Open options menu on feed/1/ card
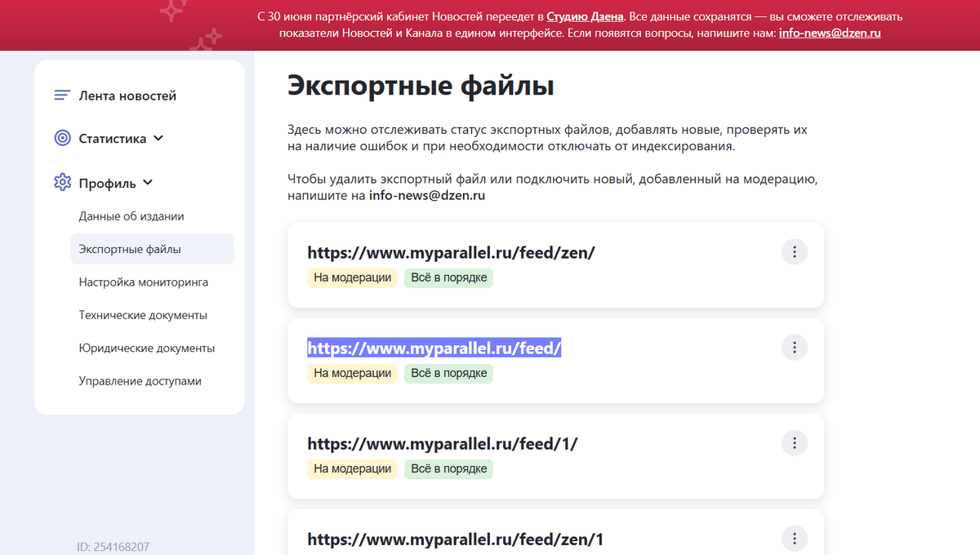The height and width of the screenshot is (555, 980). click(x=794, y=442)
